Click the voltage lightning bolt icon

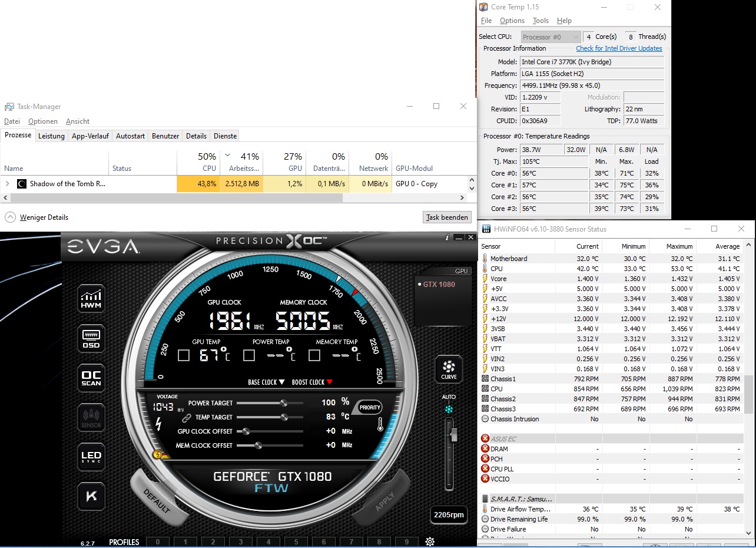click(158, 423)
